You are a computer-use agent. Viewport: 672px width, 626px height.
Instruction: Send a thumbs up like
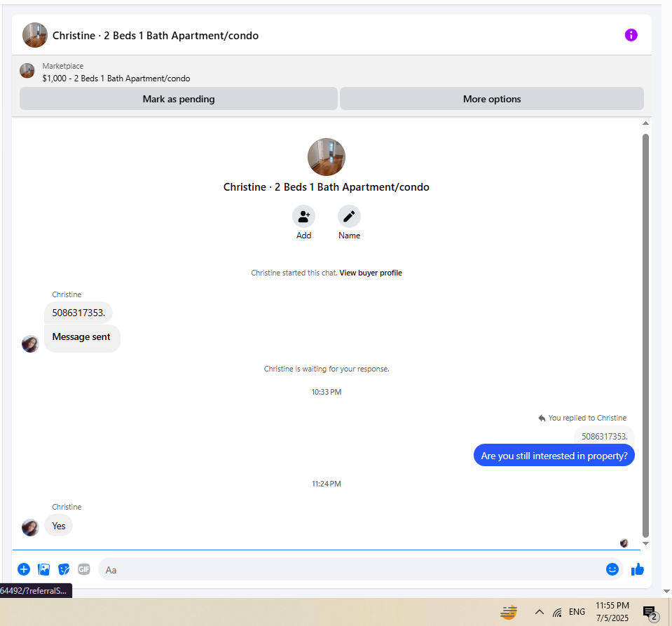coord(638,569)
